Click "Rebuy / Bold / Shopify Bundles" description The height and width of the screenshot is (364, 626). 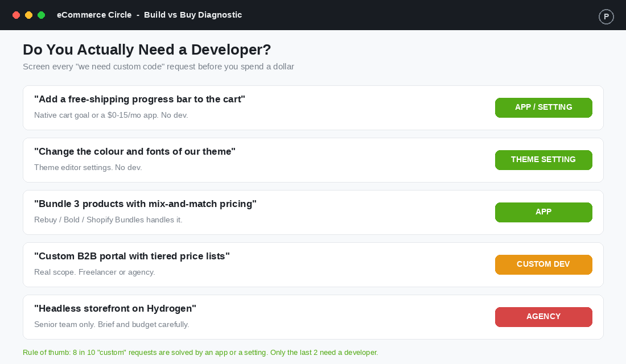[x=108, y=220]
